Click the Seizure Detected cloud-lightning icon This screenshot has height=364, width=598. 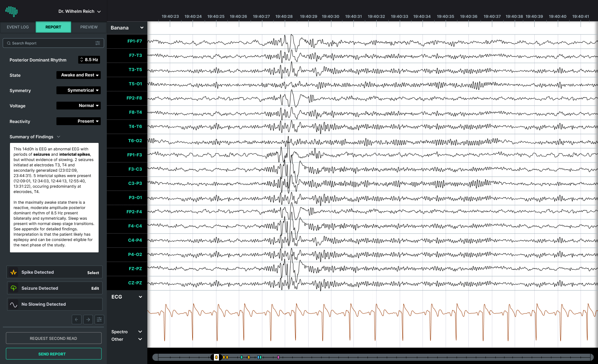14,288
